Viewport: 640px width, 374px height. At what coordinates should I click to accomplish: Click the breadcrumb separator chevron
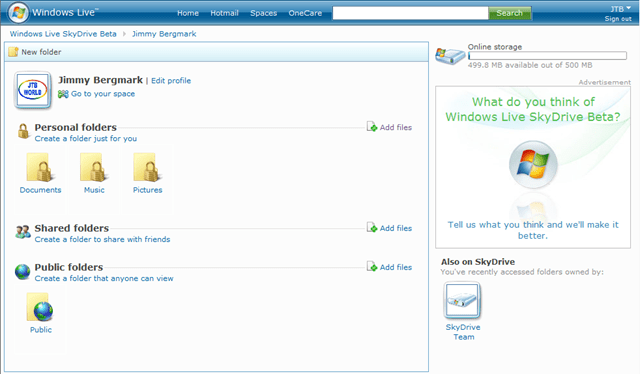(x=124, y=34)
